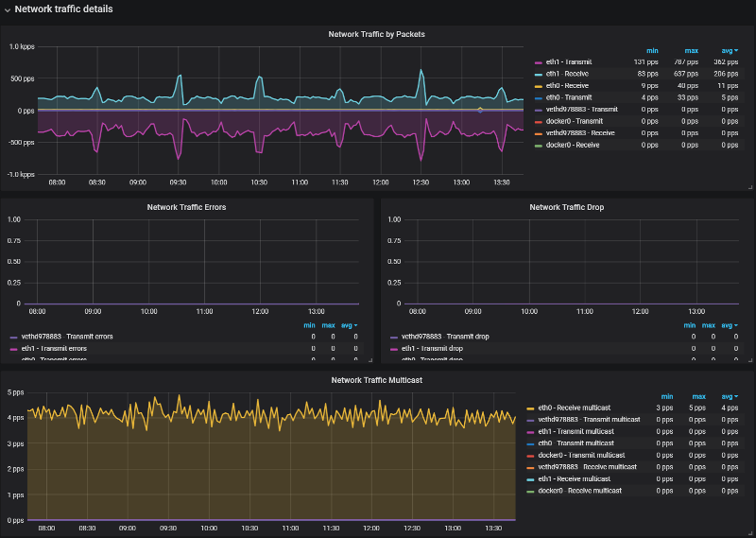Toggle eth0 Transmit series in Packets legend

pyautogui.click(x=568, y=97)
